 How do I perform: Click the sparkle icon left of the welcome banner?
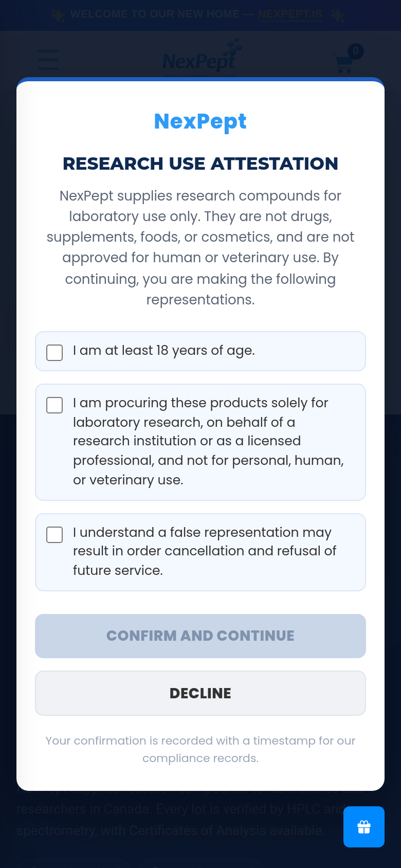[58, 15]
